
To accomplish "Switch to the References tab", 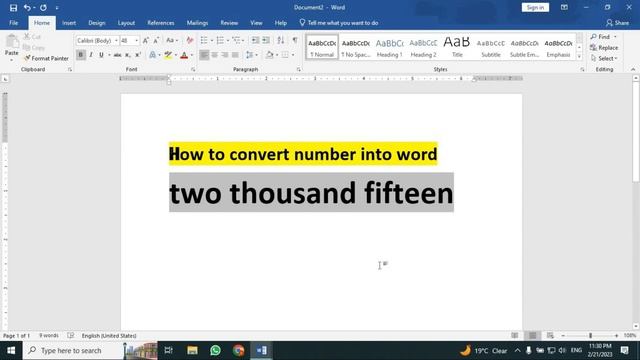I will tap(161, 23).
